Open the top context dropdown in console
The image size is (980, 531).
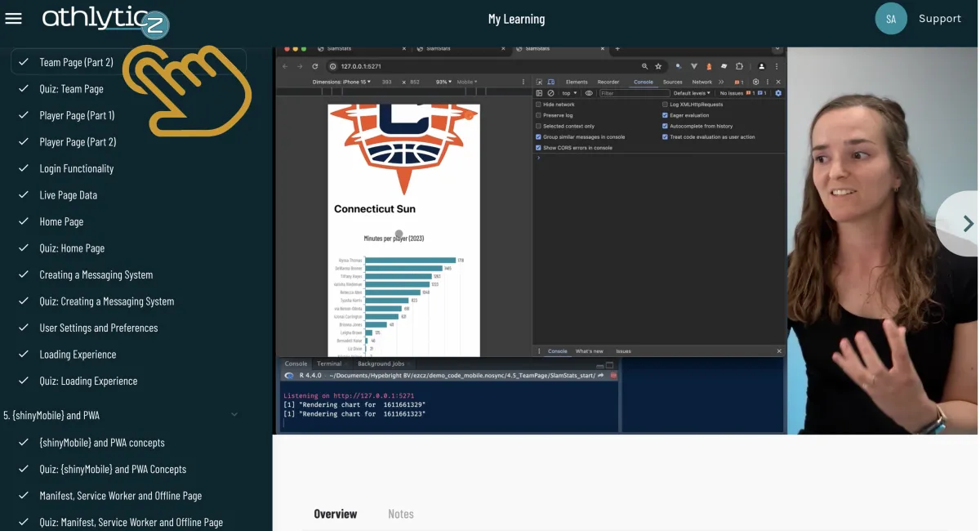569,93
